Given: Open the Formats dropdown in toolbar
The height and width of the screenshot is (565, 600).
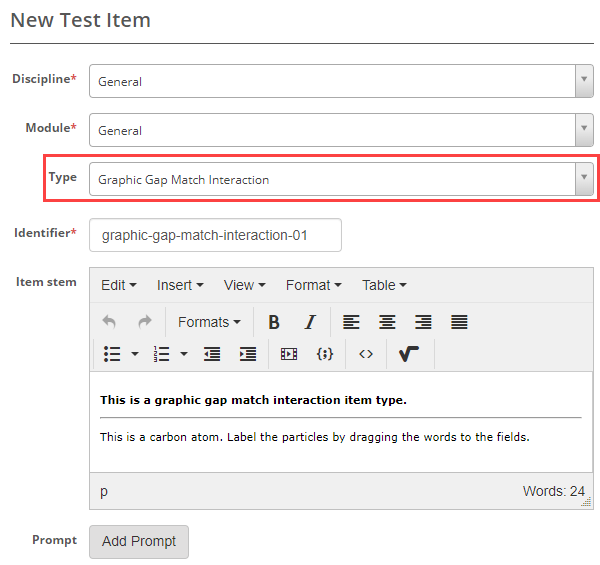Looking at the screenshot, I should [209, 322].
